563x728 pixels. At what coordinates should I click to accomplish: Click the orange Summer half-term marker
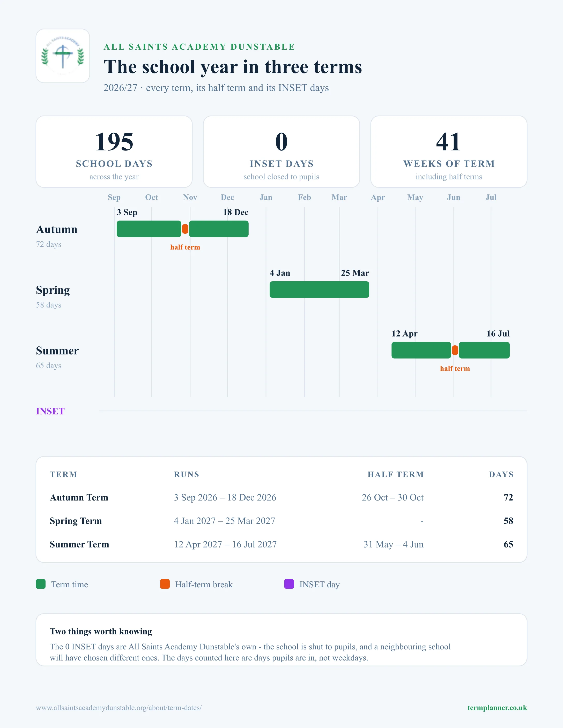[x=455, y=350]
